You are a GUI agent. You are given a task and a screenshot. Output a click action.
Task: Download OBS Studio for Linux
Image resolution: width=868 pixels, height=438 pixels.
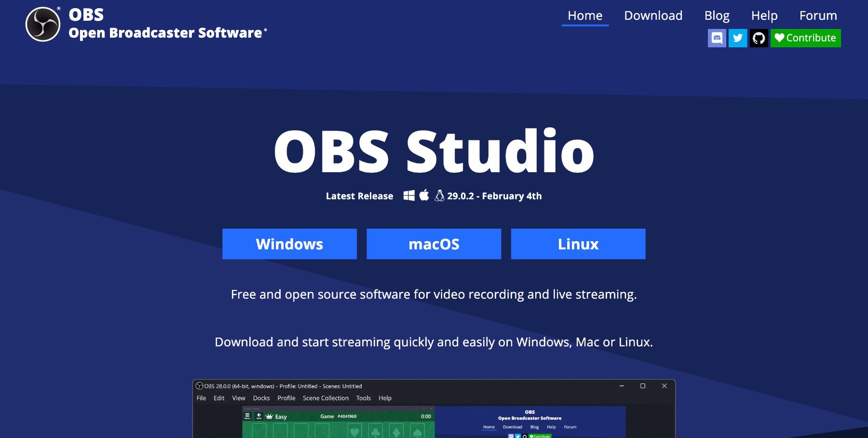coord(578,244)
